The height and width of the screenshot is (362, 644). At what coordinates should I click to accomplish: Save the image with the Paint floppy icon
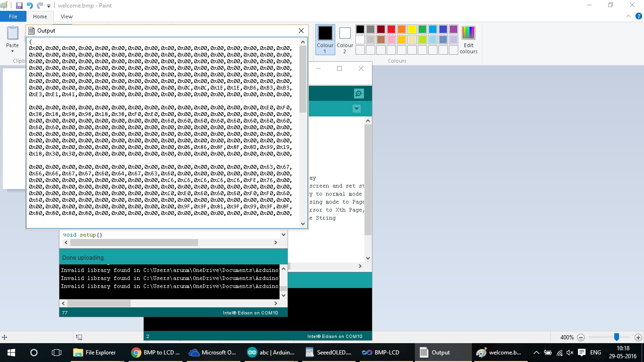19,6
